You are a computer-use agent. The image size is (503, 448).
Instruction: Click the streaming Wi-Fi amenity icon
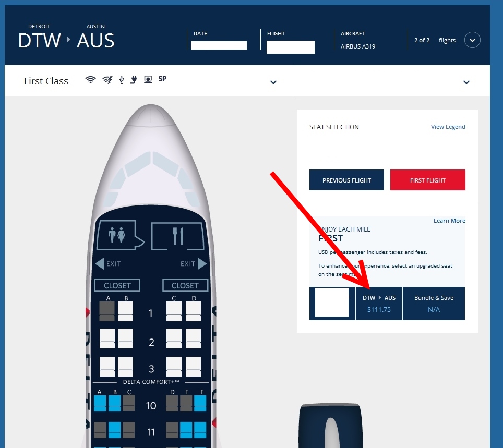coord(107,80)
